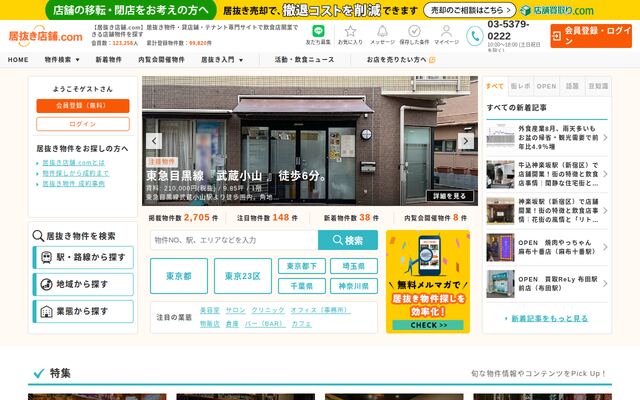Viewport: 640px width, 400px height.
Task: Click 倉庫 category link
Action: click(232, 324)
